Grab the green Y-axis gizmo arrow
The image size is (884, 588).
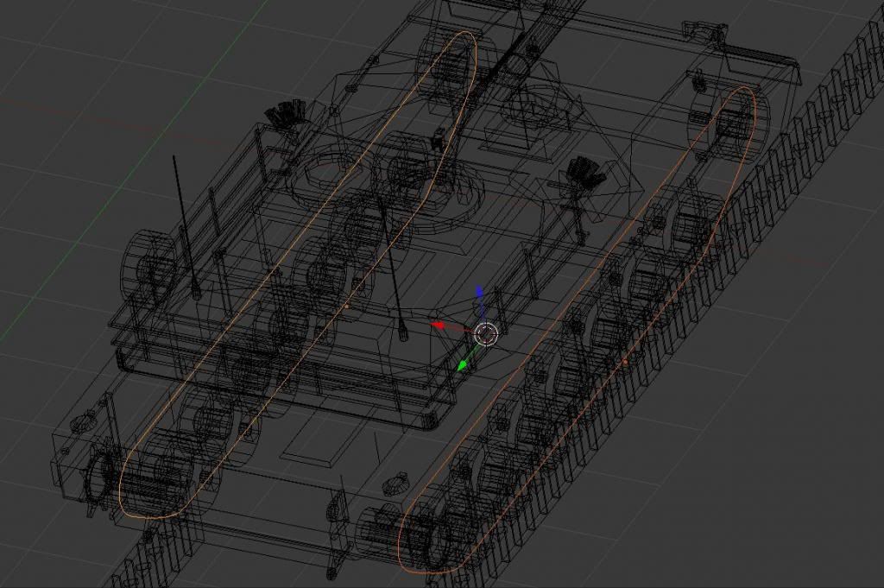(x=464, y=365)
